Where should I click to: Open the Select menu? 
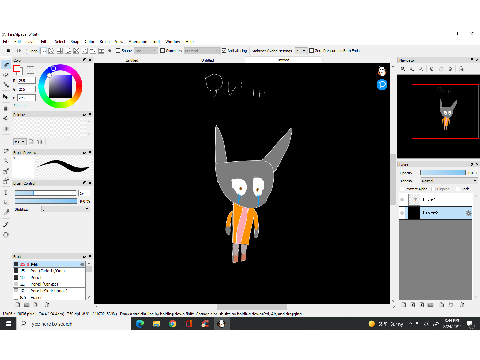coord(60,42)
